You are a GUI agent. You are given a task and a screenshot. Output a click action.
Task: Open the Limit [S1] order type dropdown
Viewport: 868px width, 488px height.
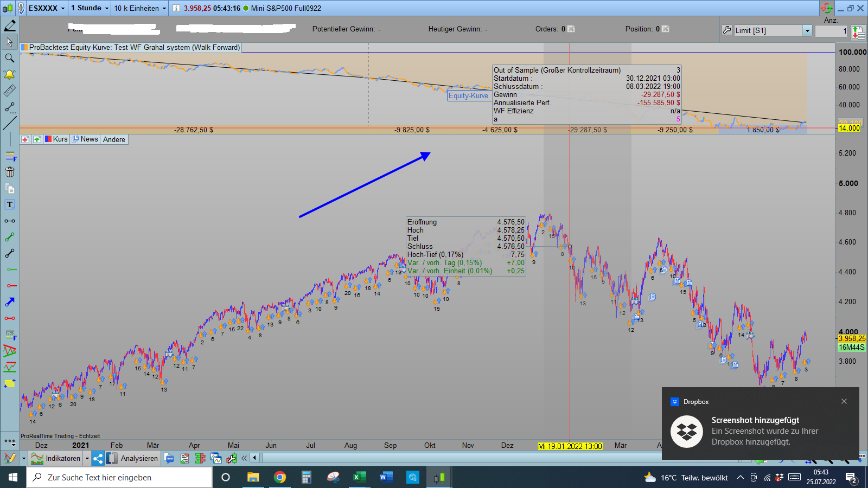pyautogui.click(x=773, y=30)
